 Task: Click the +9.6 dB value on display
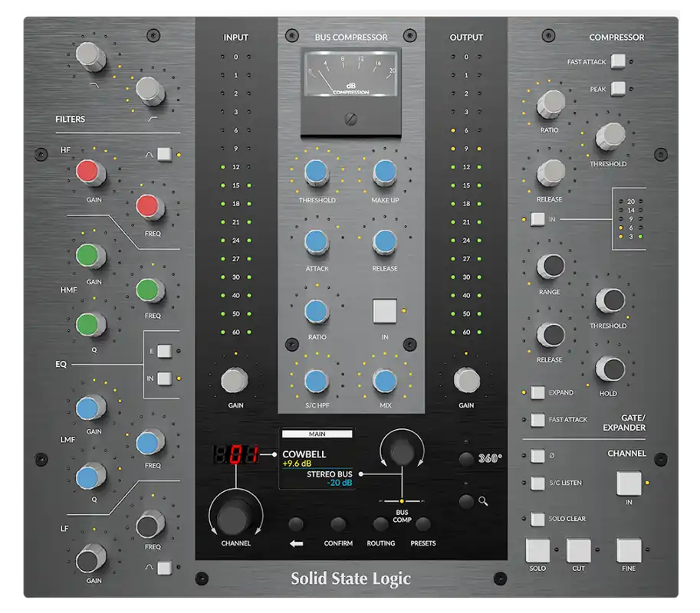[x=297, y=464]
